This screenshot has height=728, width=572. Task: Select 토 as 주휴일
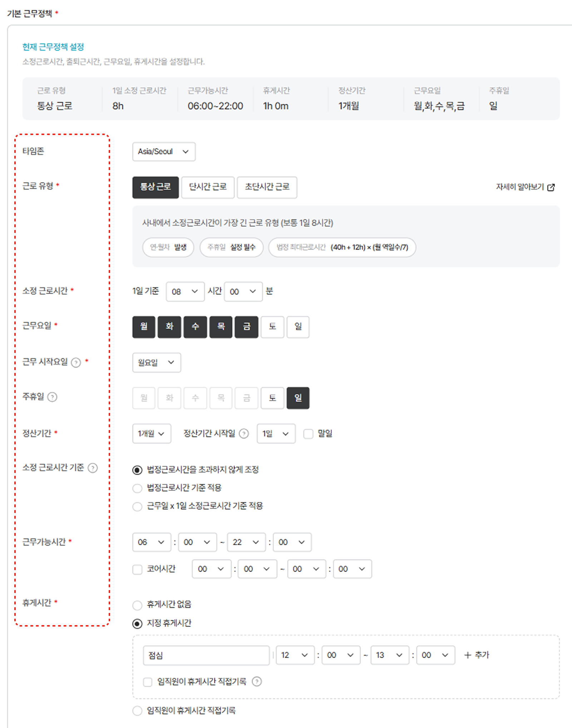coord(272,398)
